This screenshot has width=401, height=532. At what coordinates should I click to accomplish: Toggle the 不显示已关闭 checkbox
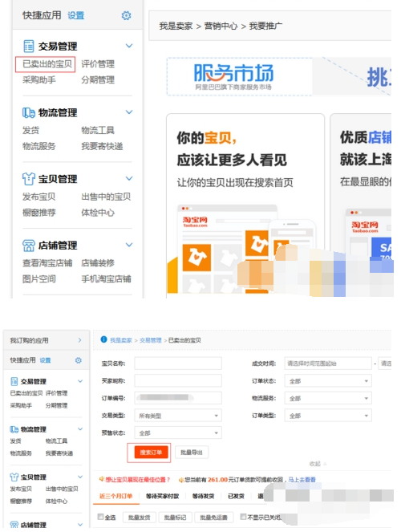click(243, 517)
